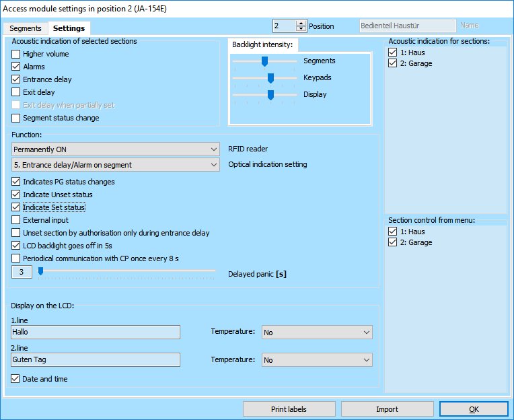Viewport: 514px width, 420px height.
Task: Open the 2.line Temperature dropdown
Action: tap(316, 360)
